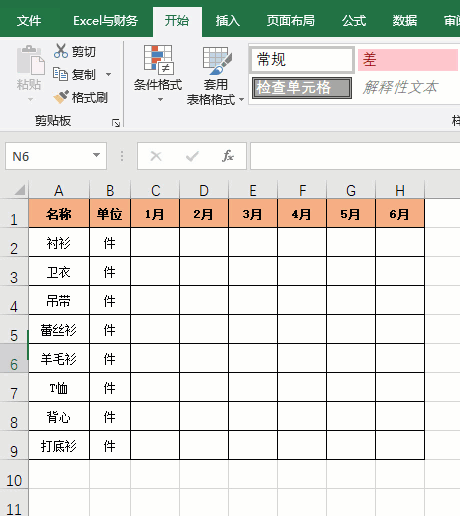
Task: Select column A header
Action: 59,190
